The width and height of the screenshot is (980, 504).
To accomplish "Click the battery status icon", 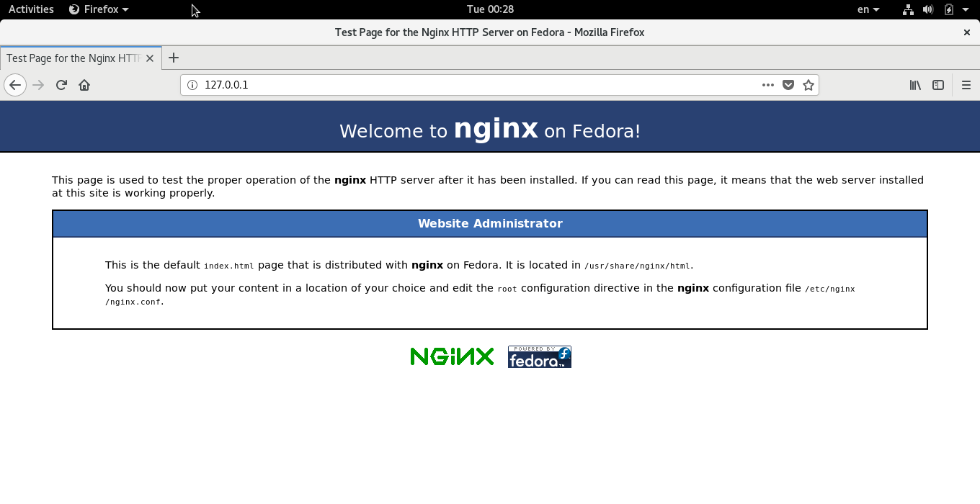I will [x=949, y=9].
